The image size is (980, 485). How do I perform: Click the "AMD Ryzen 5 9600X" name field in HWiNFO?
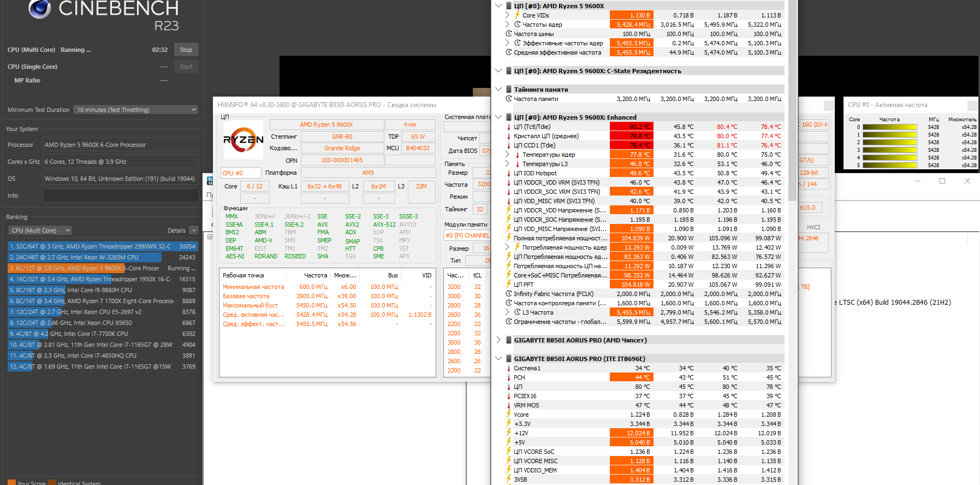click(x=326, y=125)
